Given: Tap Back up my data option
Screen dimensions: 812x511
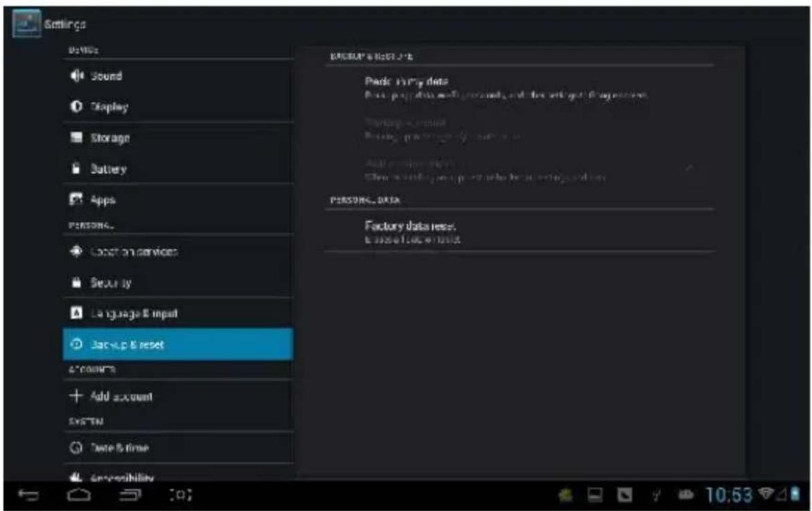Looking at the screenshot, I should coord(519,87).
